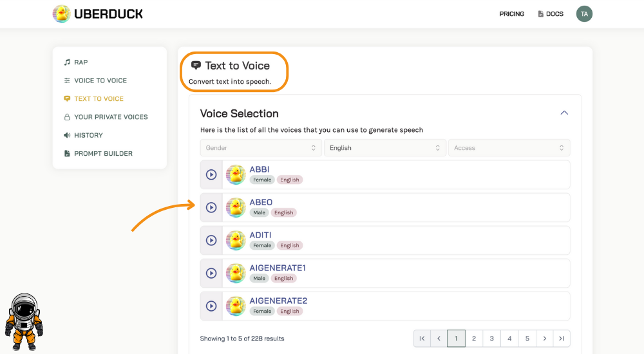Click the speech bubble icon beside Text to Voice in sidebar
Screen dimensions: 644x354
tap(67, 98)
